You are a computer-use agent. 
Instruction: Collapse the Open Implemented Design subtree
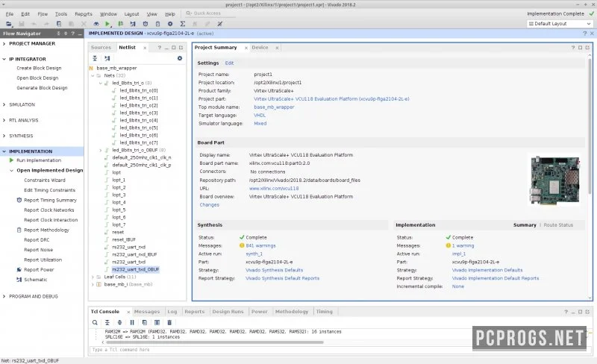11,171
